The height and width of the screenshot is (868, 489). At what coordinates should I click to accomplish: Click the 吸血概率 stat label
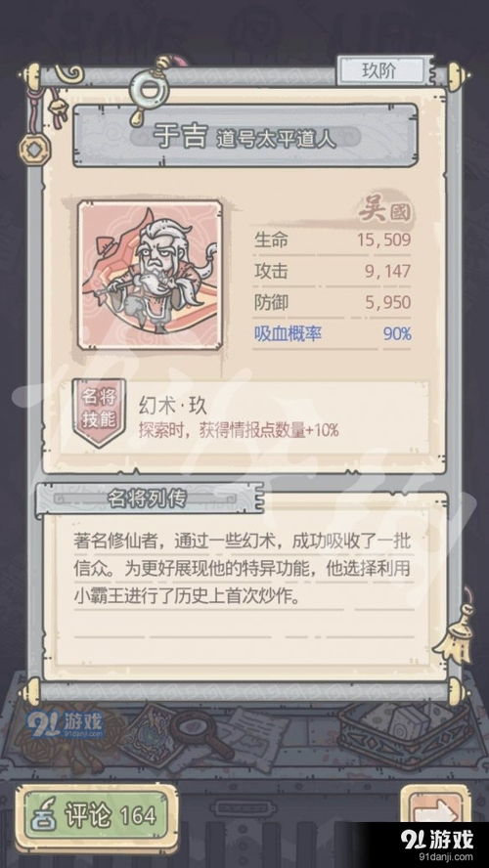pos(288,333)
